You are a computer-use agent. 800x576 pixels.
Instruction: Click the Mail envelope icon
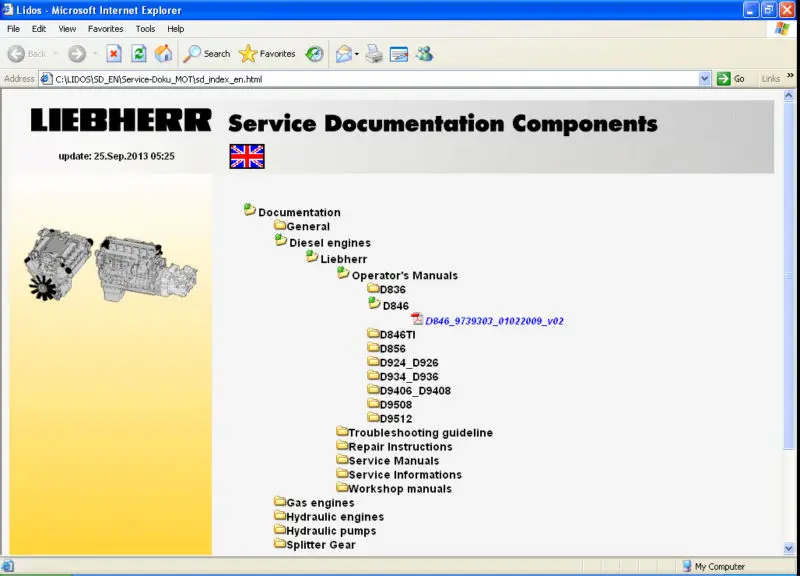tap(344, 54)
